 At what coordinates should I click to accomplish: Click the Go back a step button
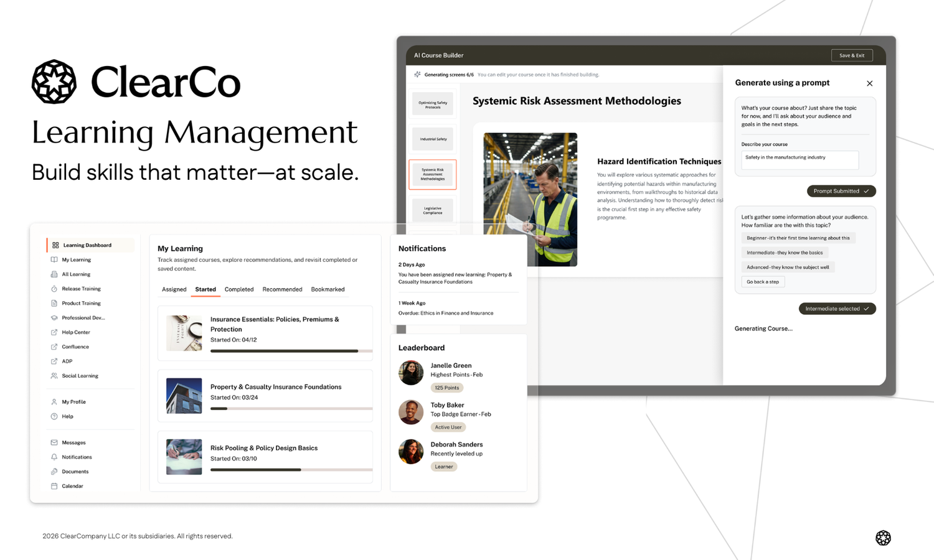coord(763,282)
